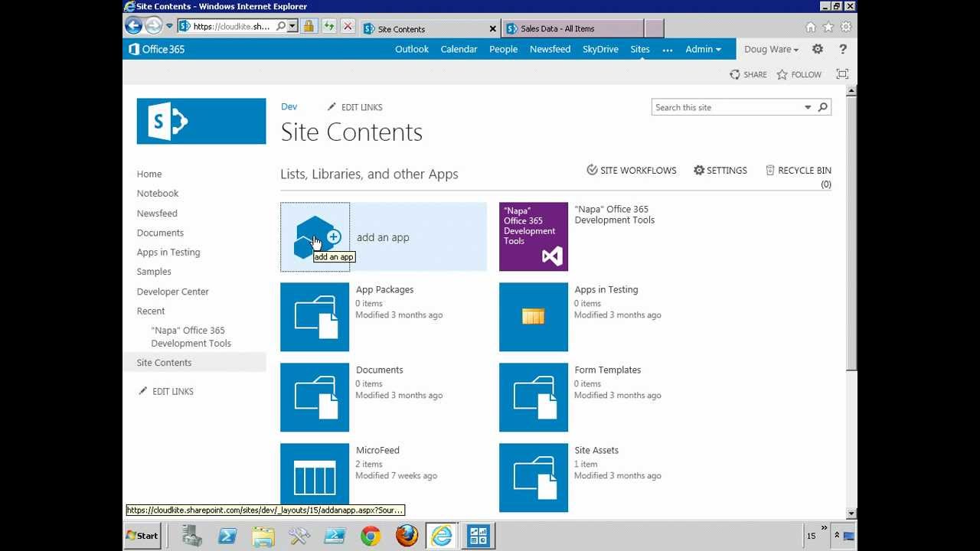Open the App Packages library icon

(x=315, y=317)
